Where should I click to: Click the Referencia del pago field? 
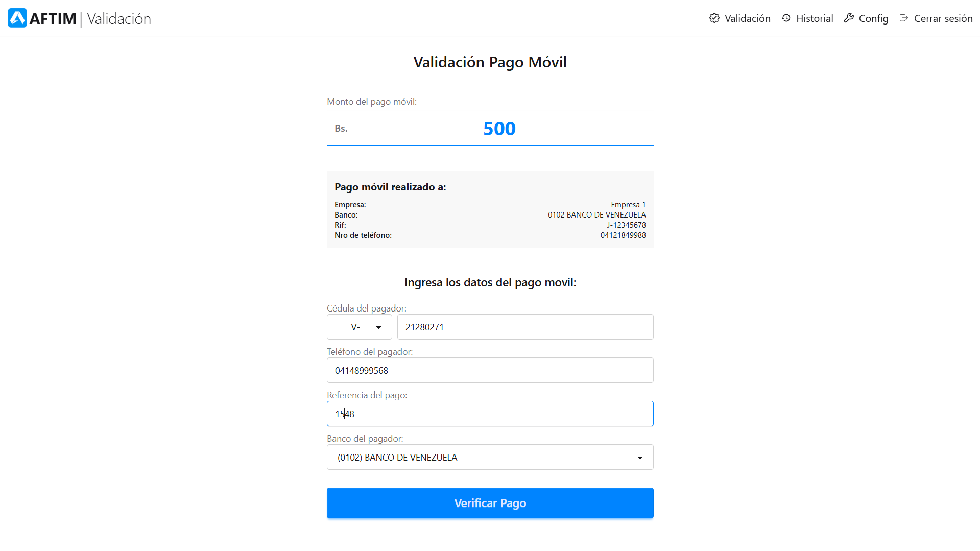[490, 414]
